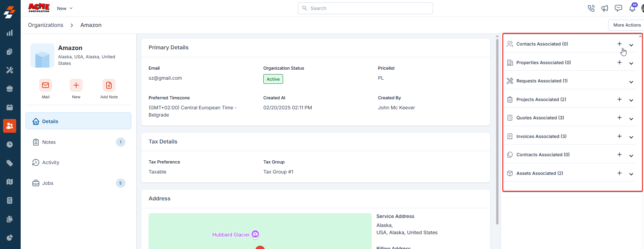The width and height of the screenshot is (644, 249).
Task: Expand the Invoices Associated section
Action: pos(631,137)
